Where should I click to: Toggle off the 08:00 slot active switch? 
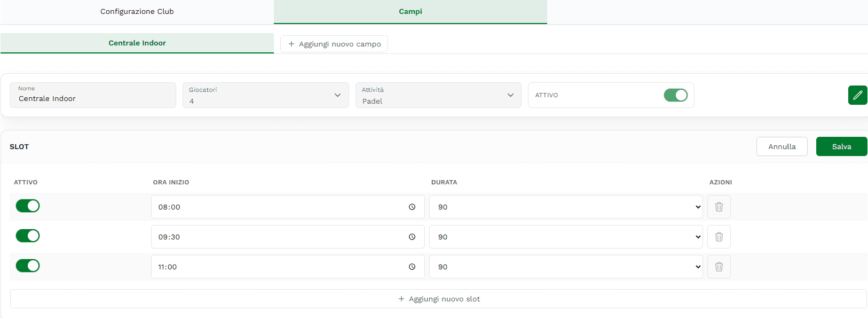point(28,206)
